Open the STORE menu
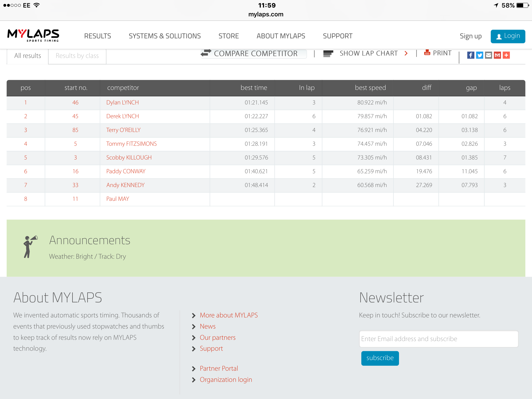 pyautogui.click(x=229, y=36)
